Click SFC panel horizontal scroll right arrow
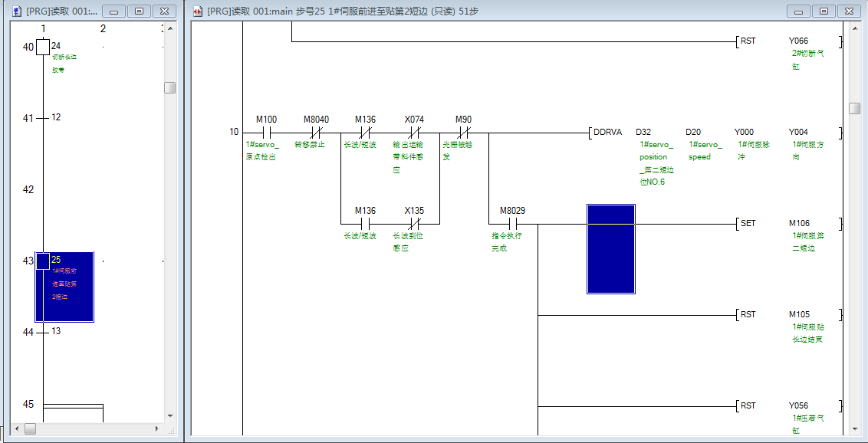The height and width of the screenshot is (443, 868). 158,428
